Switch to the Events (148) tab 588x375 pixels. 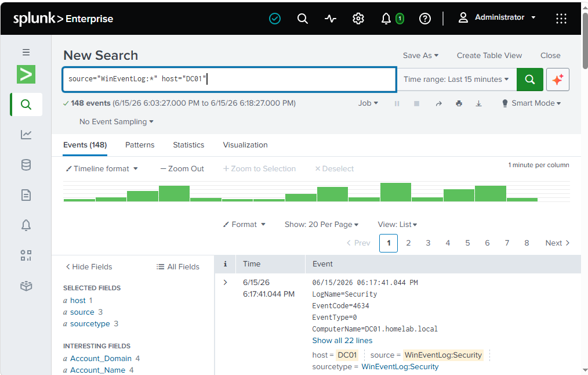85,145
